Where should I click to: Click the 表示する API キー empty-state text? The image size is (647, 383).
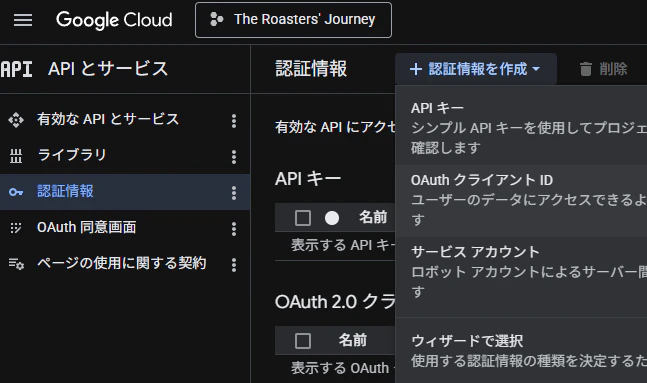pos(343,245)
